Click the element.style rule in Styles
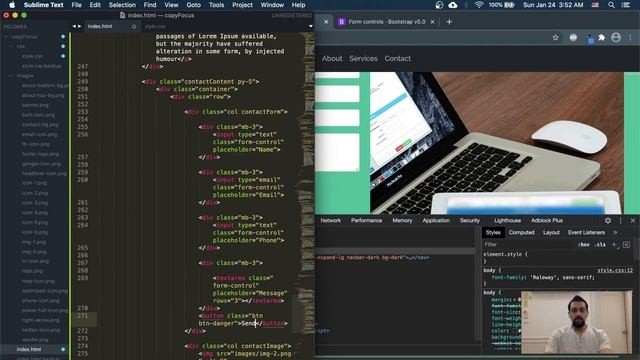Image resolution: width=640 pixels, height=360 pixels. [505, 254]
